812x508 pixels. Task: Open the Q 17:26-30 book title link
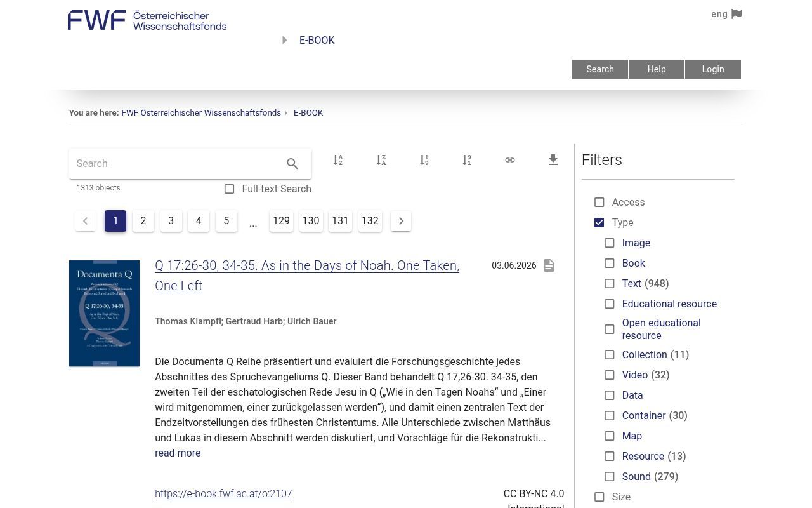(307, 276)
